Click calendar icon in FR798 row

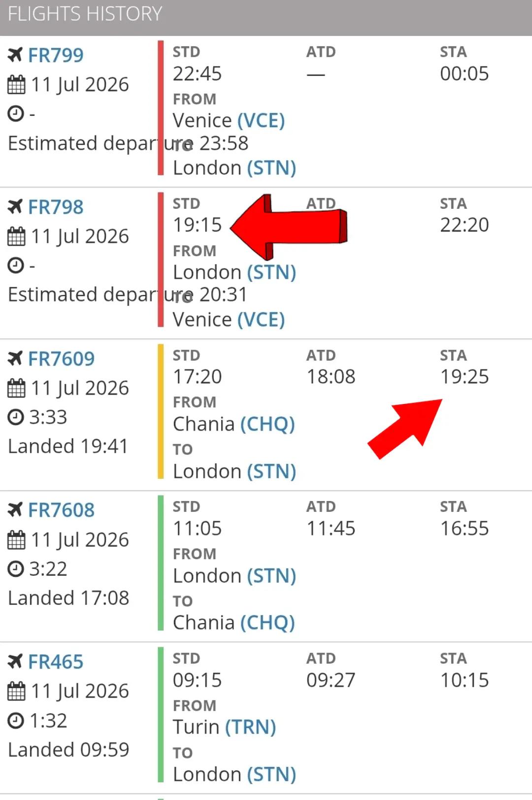click(16, 236)
